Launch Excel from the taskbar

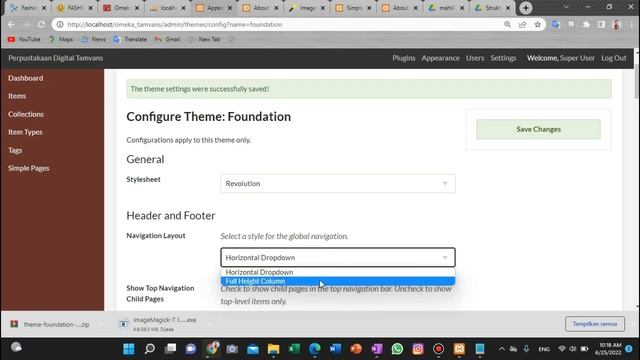[294, 349]
